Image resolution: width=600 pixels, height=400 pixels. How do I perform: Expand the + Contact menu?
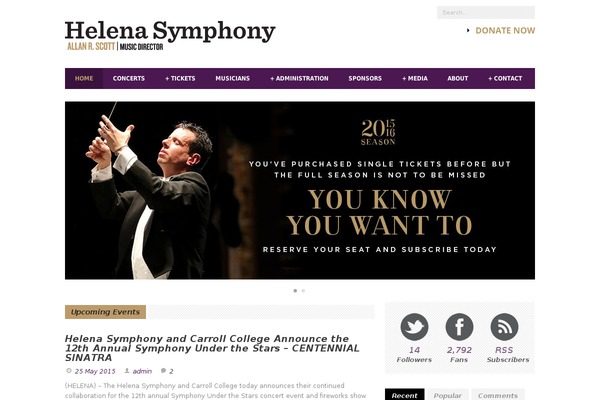pos(505,78)
